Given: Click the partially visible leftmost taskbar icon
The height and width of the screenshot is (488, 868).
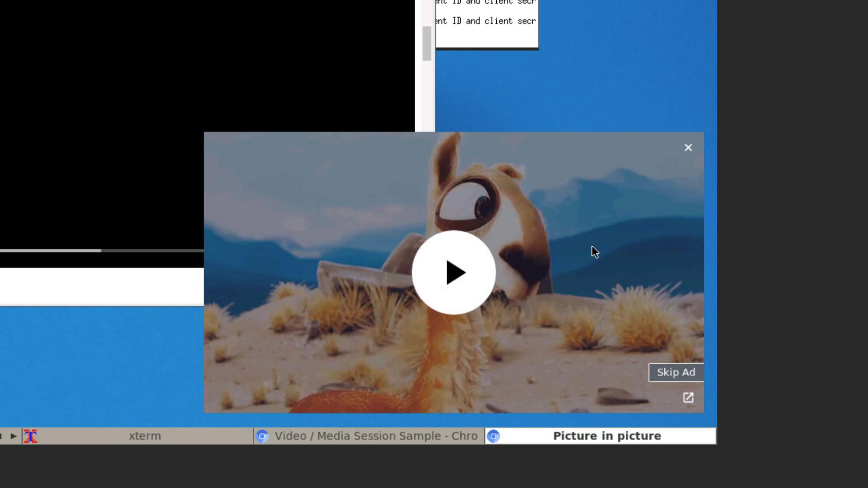Looking at the screenshot, I should coord(1,436).
